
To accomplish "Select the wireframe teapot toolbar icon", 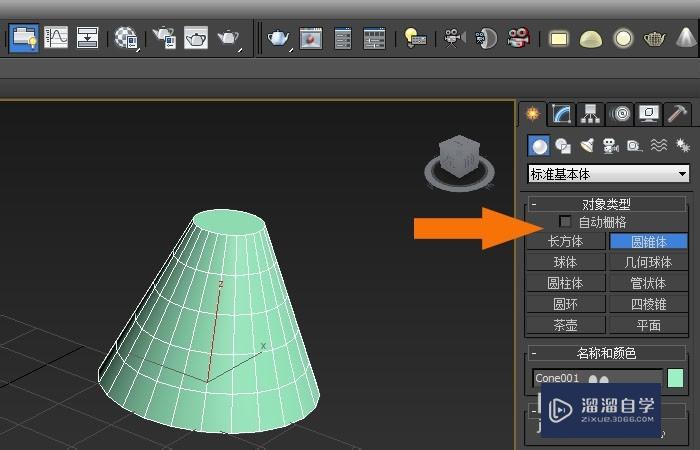I will [654, 39].
